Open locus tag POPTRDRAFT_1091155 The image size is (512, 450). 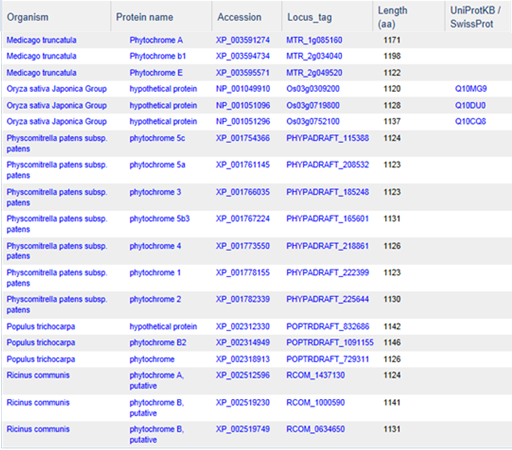click(x=330, y=343)
